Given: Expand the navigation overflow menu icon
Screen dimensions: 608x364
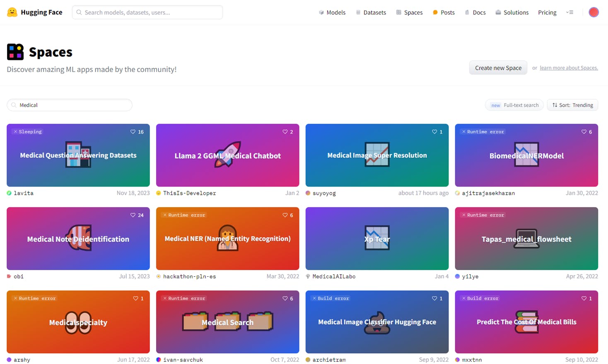Looking at the screenshot, I should tap(570, 12).
